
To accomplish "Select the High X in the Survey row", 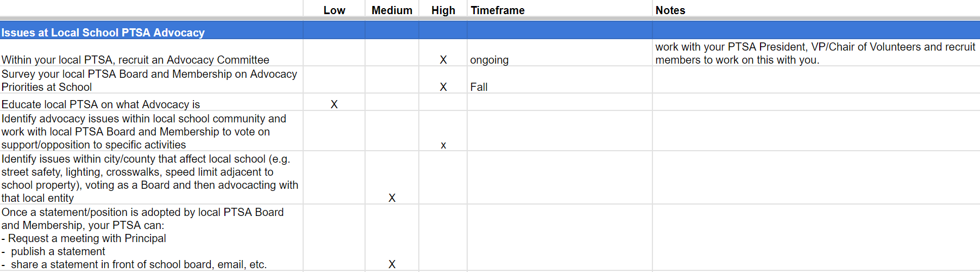I will (x=443, y=87).
